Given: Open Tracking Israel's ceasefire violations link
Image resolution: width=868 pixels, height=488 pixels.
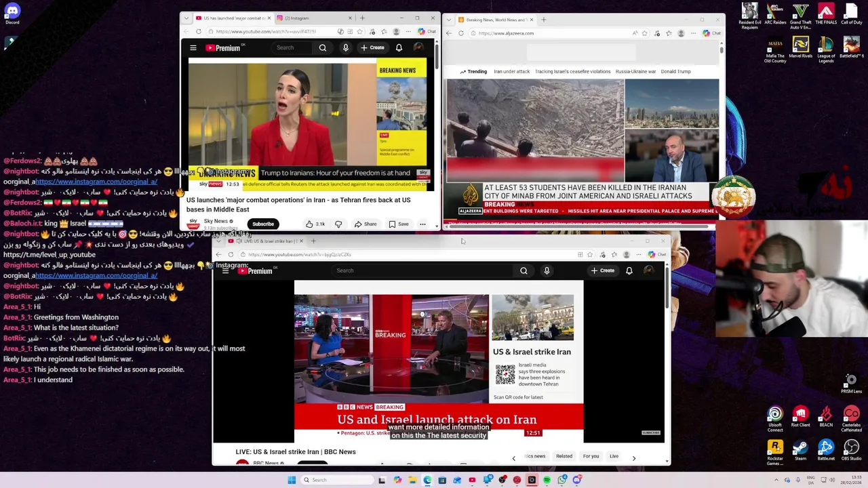Looking at the screenshot, I should coord(572,71).
